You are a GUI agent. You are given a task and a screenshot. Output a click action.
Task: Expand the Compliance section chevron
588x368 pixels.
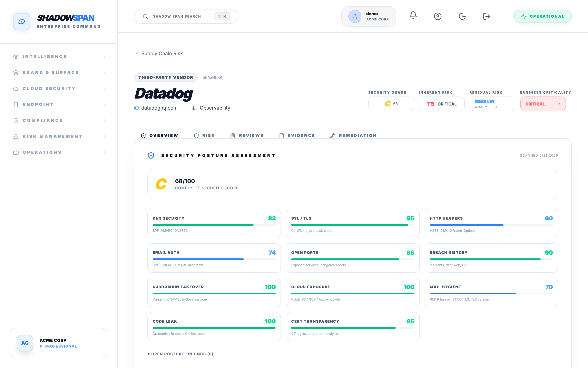105,120
